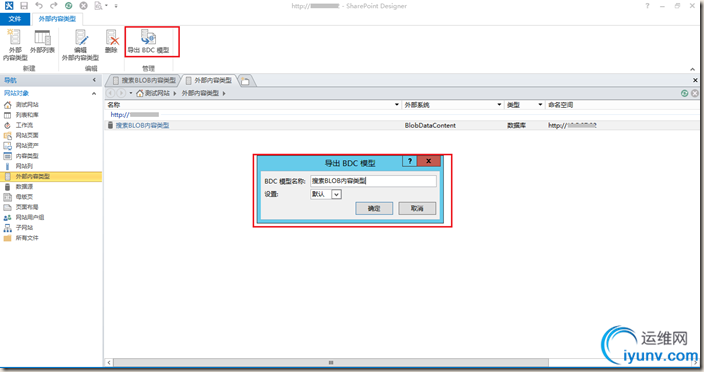Click the Undo arrow icon
Screen dimensions: 704x372
coord(39,6)
